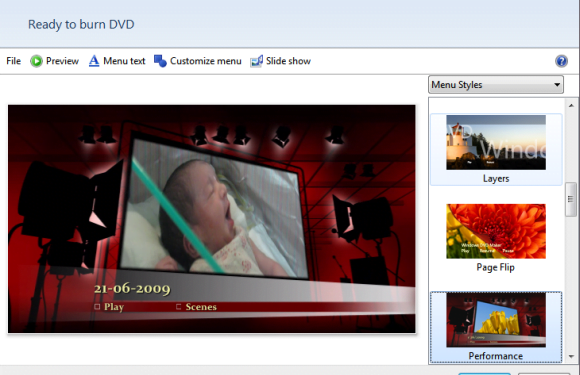Viewport: 580px width, 375px height.
Task: Click the Customize menu icon
Action: 160,61
